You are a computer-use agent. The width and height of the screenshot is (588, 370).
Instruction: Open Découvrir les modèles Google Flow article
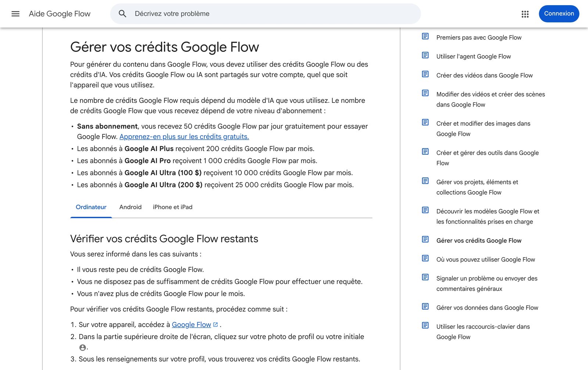(488, 216)
